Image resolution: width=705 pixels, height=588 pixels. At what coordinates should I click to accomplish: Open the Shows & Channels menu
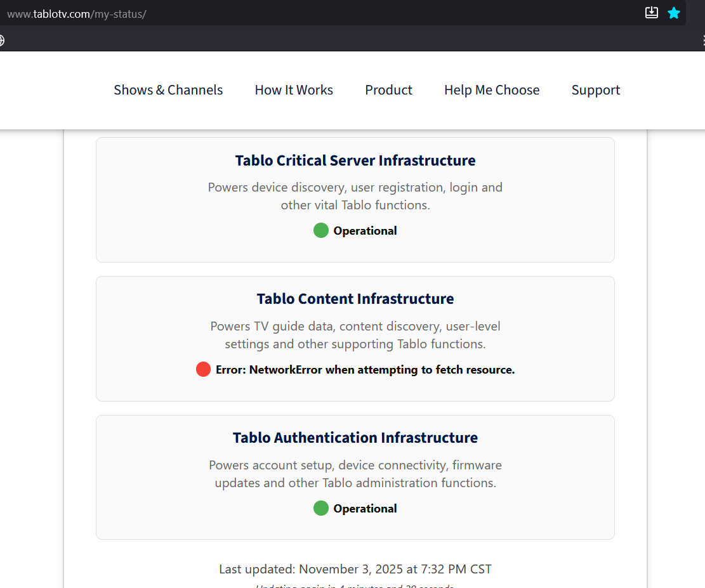tap(168, 90)
